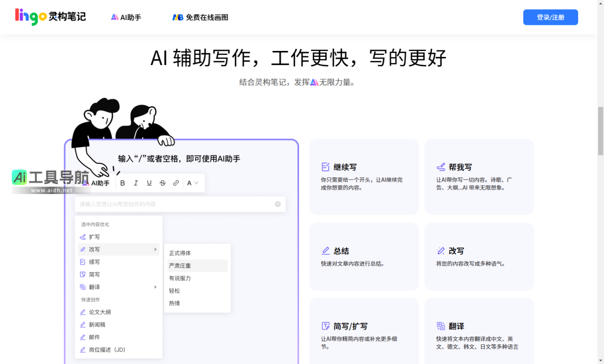Click the lingo 灵构笔记 logo
This screenshot has width=604, height=364.
[49, 16]
